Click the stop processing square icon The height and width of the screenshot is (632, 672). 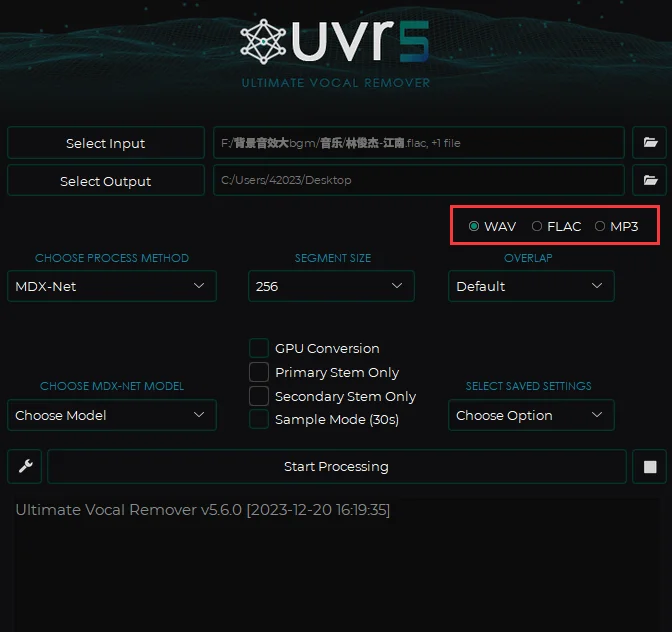[x=649, y=466]
